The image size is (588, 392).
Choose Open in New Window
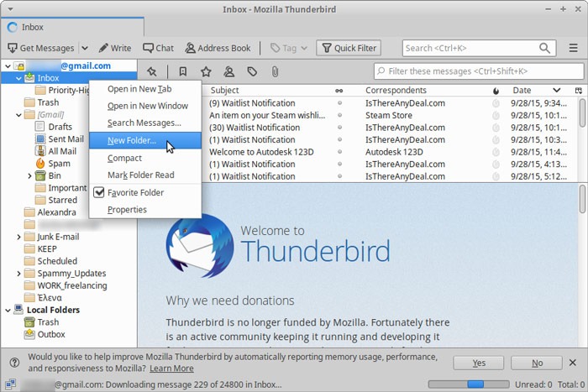[x=145, y=106]
